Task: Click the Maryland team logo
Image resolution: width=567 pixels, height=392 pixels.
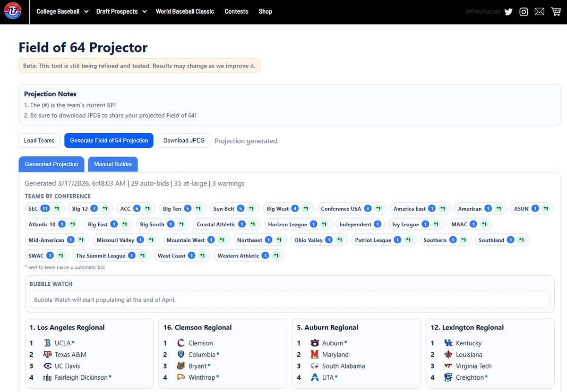Action: point(315,355)
